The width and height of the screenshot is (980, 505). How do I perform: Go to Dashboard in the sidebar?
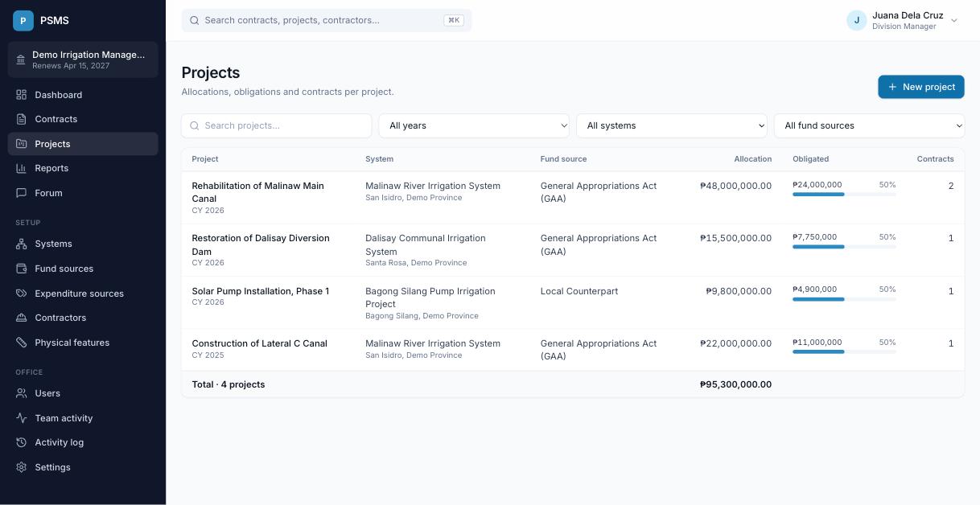point(83,95)
